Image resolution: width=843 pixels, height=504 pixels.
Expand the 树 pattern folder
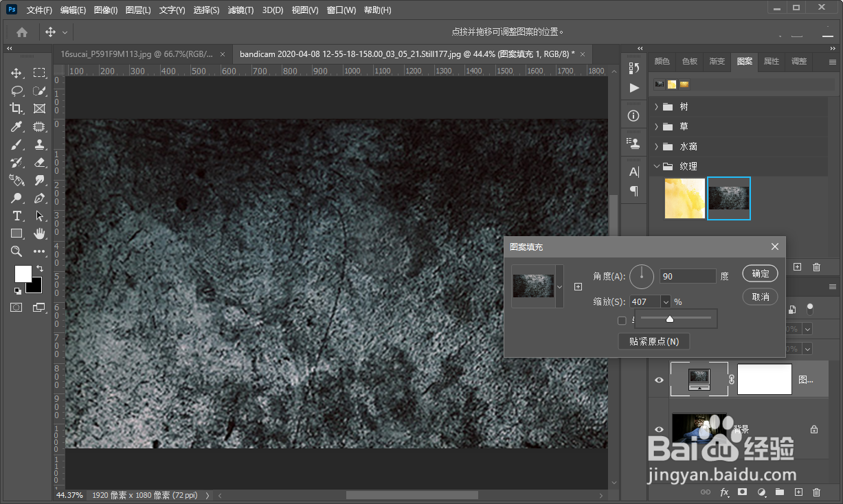pos(656,106)
